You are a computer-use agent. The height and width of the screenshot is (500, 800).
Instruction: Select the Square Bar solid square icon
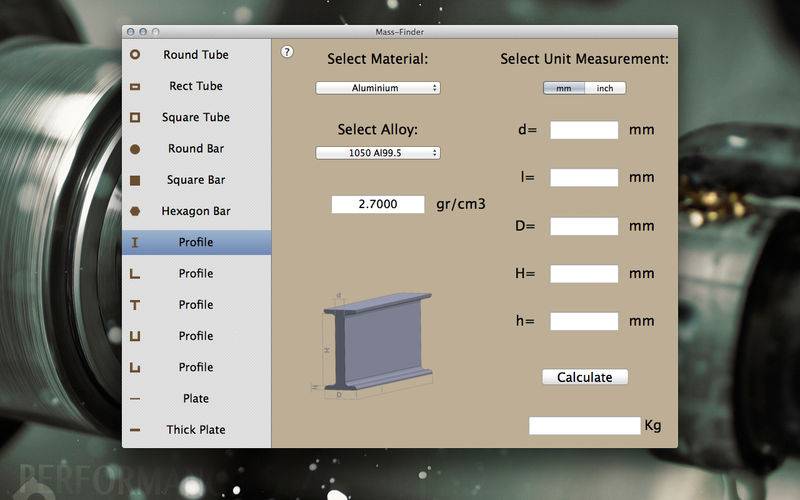(x=135, y=180)
